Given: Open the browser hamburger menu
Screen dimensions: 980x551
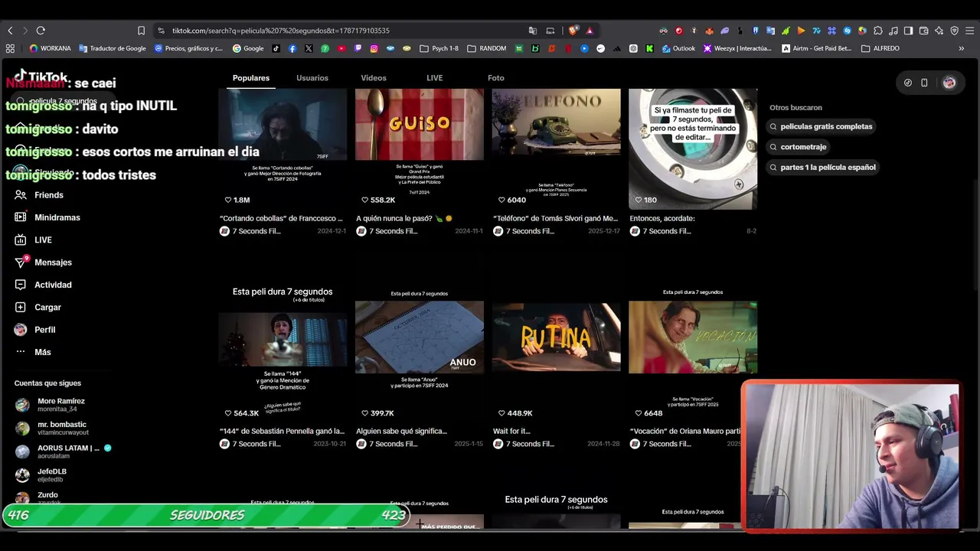Looking at the screenshot, I should pyautogui.click(x=970, y=31).
